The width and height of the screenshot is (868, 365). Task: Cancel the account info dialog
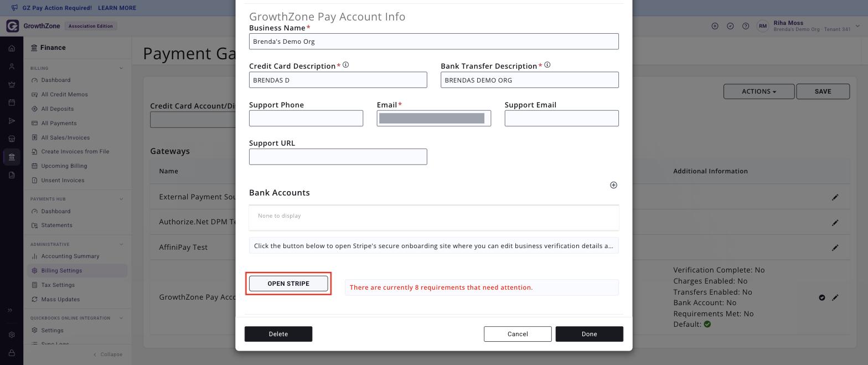[x=518, y=334]
